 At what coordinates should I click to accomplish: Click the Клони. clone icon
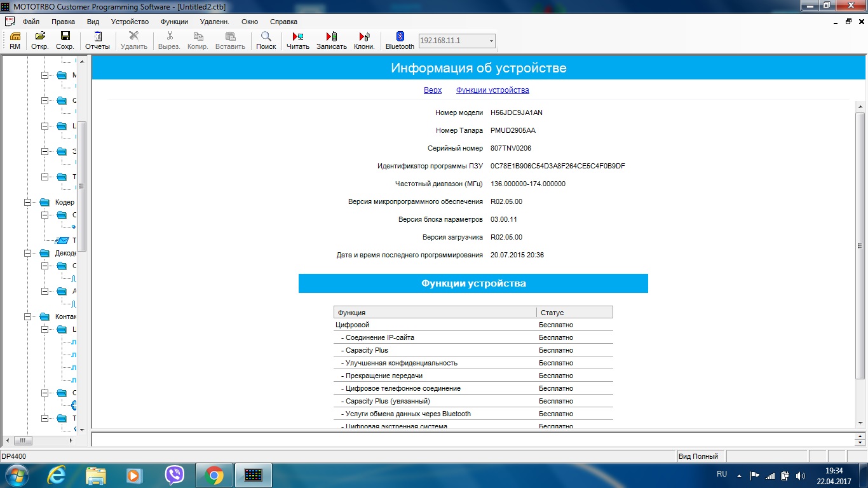(364, 41)
